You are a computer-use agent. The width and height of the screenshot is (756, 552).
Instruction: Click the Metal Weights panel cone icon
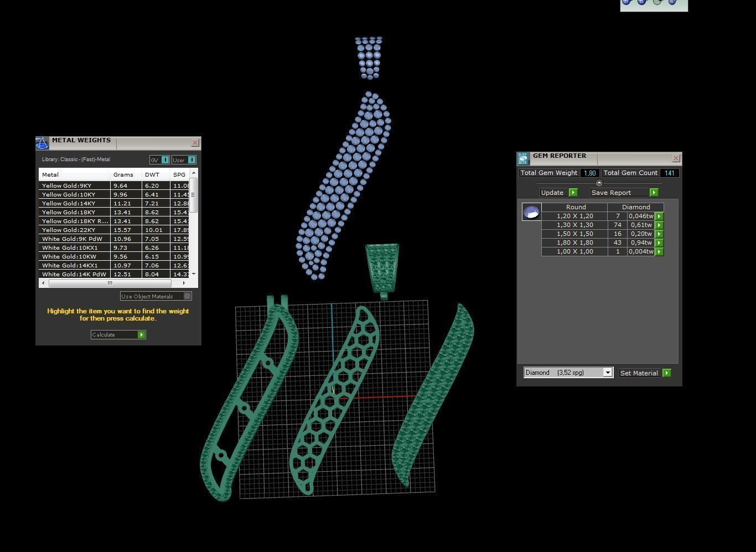point(42,143)
